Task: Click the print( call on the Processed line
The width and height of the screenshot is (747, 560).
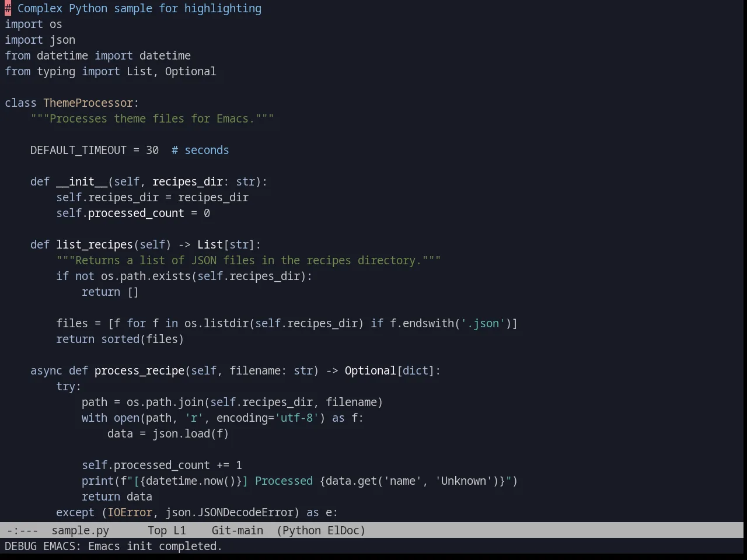Action: (101, 481)
